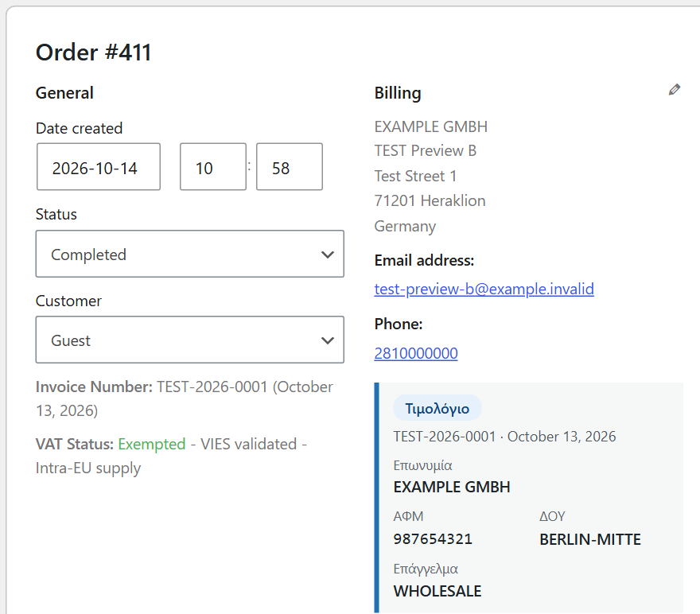Click the 71201 Heraklion address line

[430, 200]
